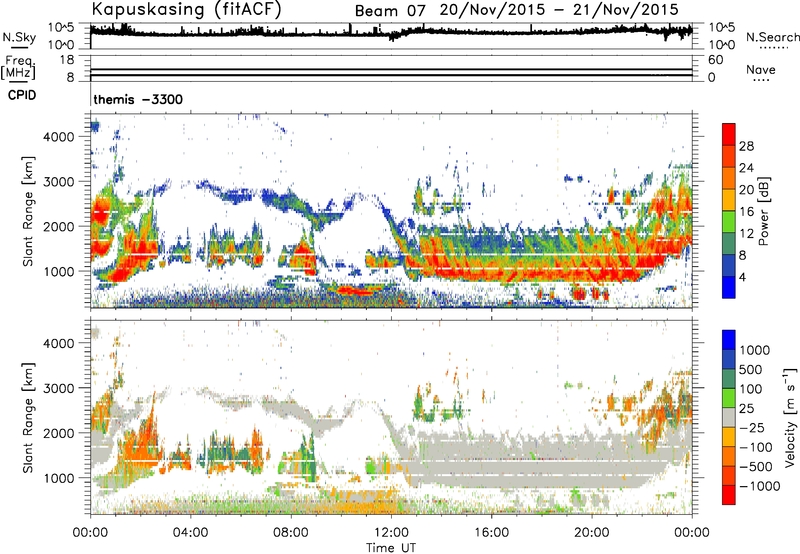Click the "12" tick on the Power color bar
Screen dimensions: 800x554
pyautogui.click(x=746, y=234)
